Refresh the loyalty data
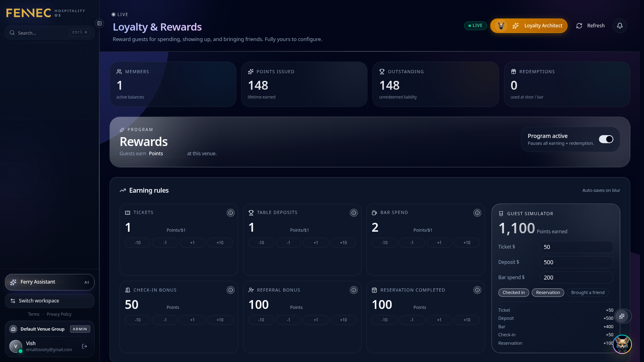 coord(590,26)
